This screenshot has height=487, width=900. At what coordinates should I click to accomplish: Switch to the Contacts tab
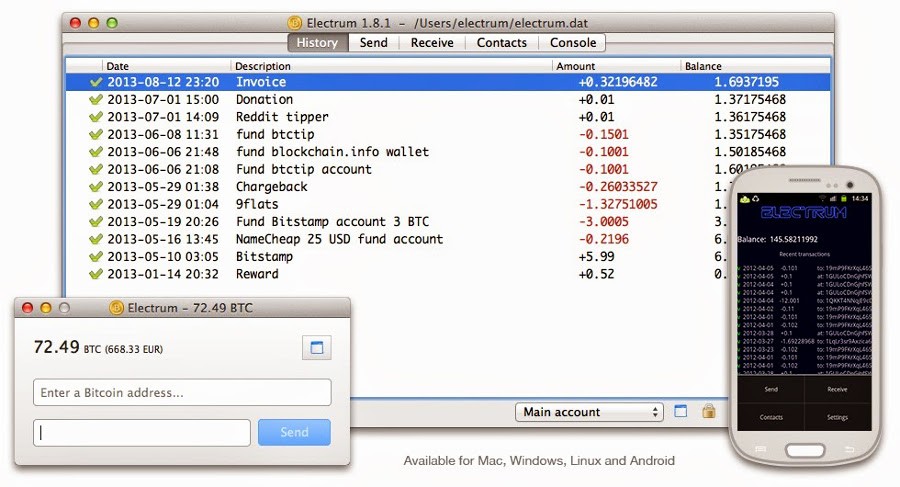click(x=502, y=42)
